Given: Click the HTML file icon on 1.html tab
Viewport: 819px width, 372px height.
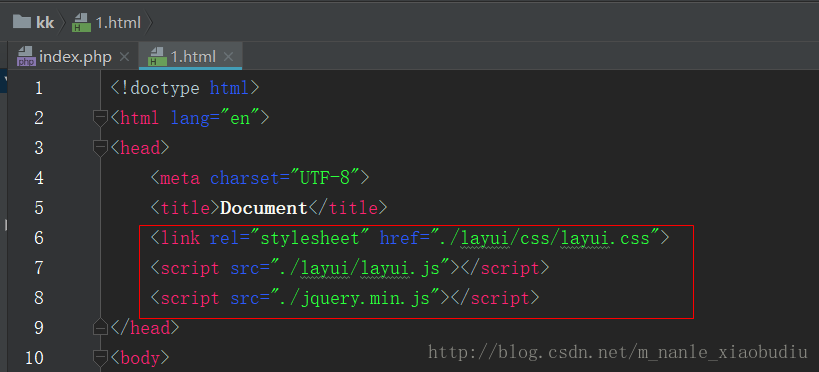Looking at the screenshot, I should 158,56.
